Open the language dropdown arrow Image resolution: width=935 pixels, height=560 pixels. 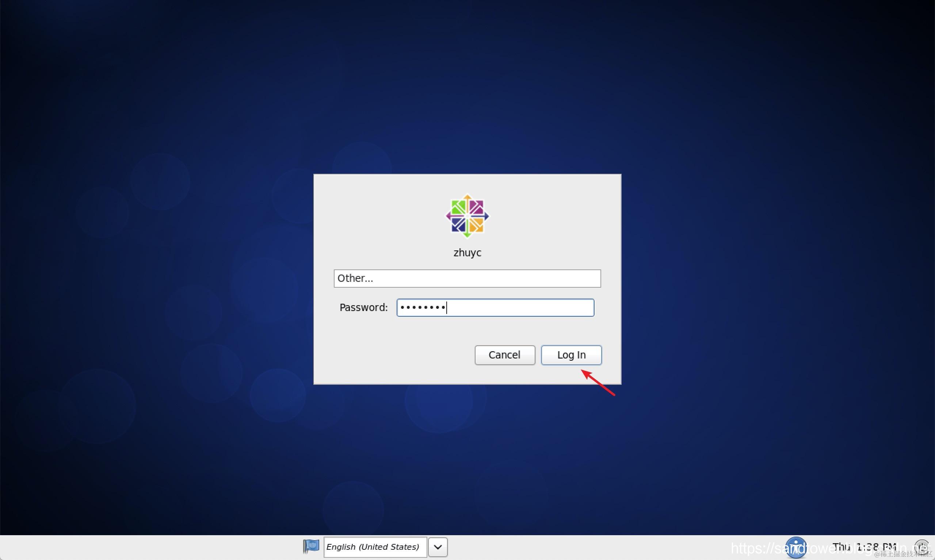coord(438,547)
